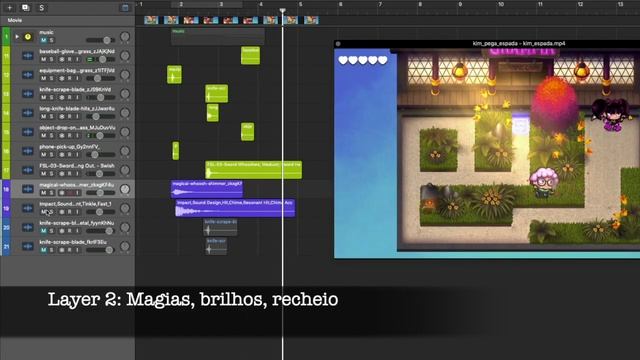Toggle the global Solo S button in header
This screenshot has width=640, height=360.
[41, 7]
